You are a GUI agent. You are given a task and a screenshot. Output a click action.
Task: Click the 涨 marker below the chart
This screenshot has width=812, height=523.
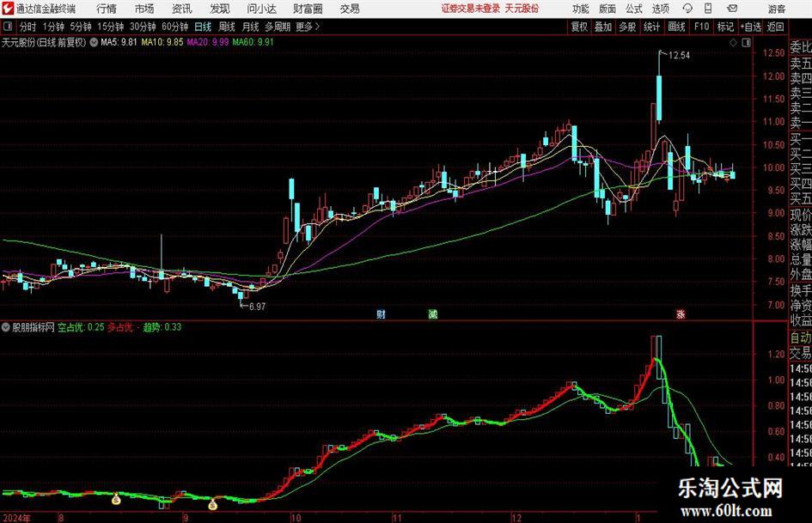point(681,313)
